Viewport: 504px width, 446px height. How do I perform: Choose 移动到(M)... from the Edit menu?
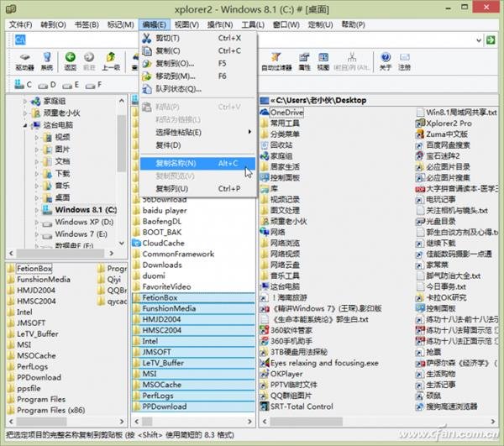[197, 76]
